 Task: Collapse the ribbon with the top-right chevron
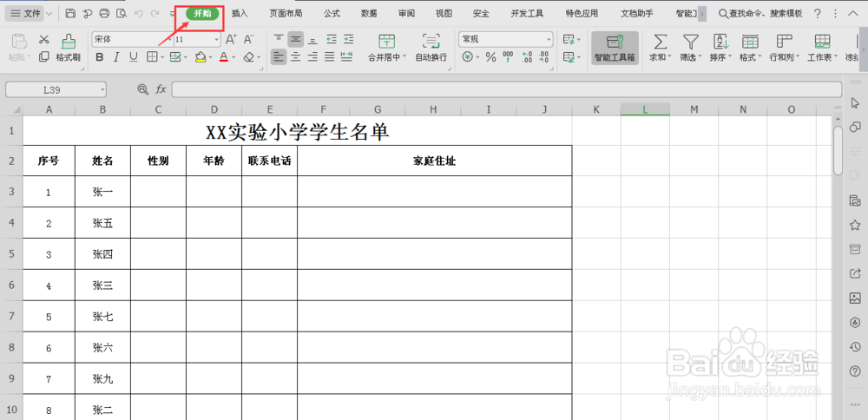tap(852, 14)
